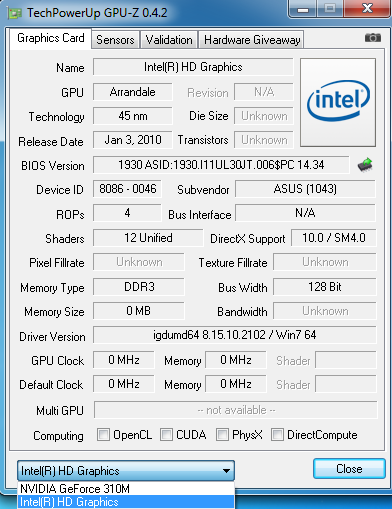
Task: Choose Intel(R) HD Graphics list entry
Action: click(126, 502)
